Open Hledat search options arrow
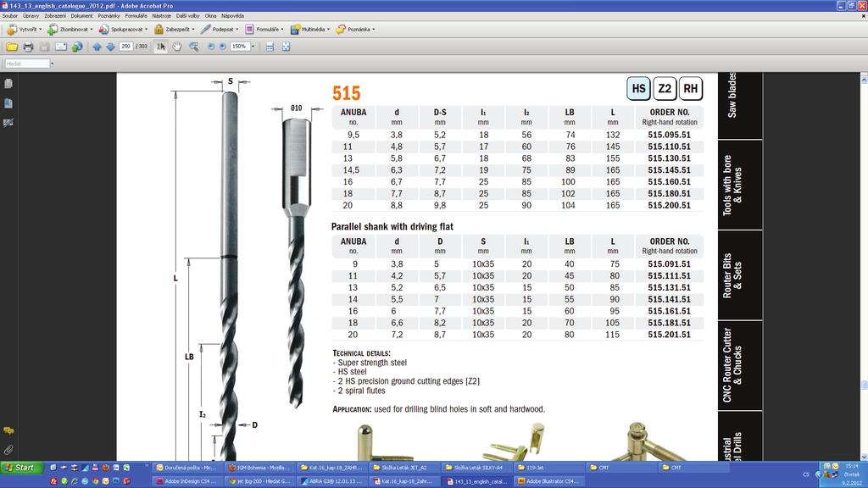Image resolution: width=868 pixels, height=488 pixels. coord(52,64)
